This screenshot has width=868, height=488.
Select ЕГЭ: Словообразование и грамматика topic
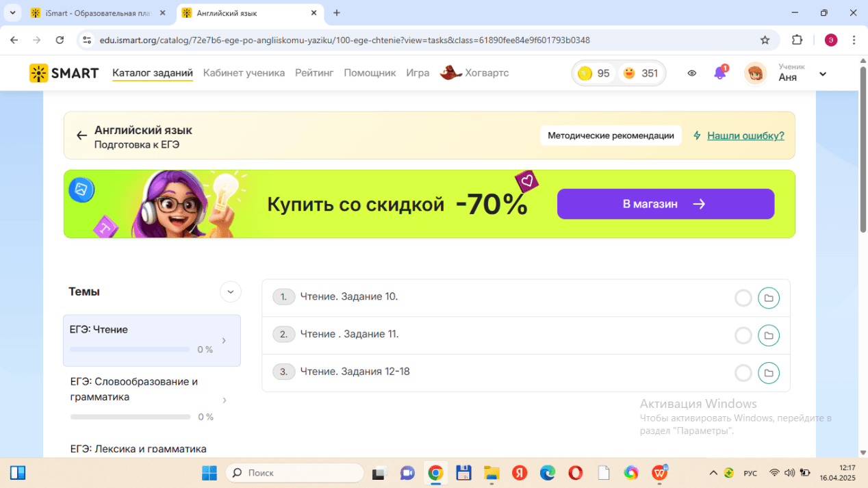pos(152,398)
